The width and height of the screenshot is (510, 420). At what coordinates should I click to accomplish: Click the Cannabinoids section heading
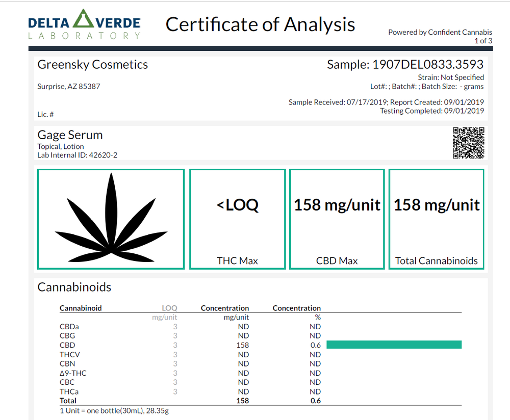click(74, 287)
